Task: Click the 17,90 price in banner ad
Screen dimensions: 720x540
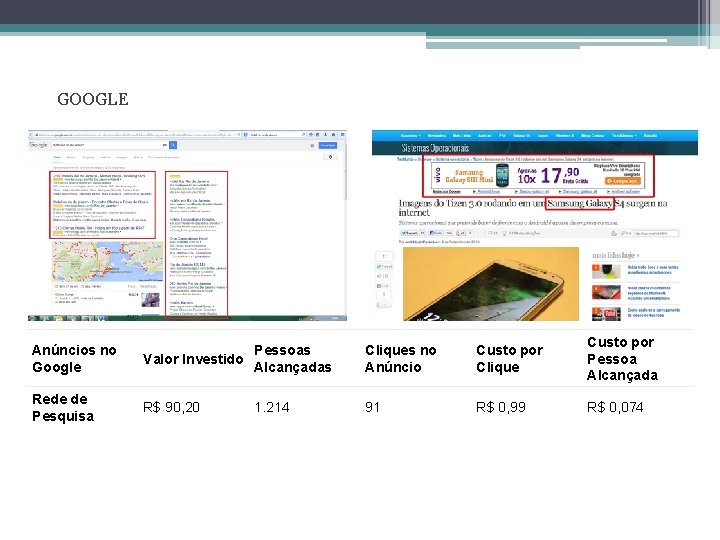Action: 560,175
